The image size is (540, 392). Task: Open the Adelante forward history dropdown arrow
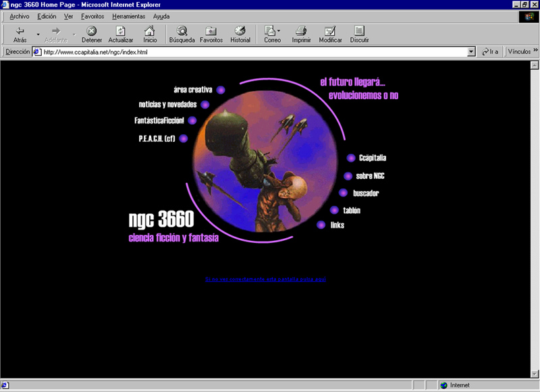pyautogui.click(x=74, y=34)
